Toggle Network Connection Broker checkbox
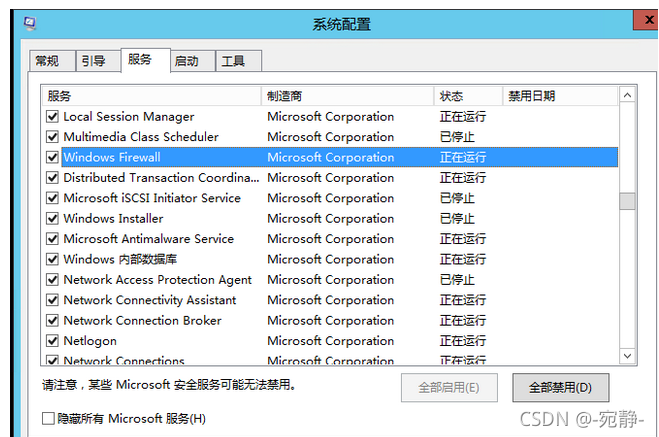659x437 pixels. pyautogui.click(x=52, y=321)
